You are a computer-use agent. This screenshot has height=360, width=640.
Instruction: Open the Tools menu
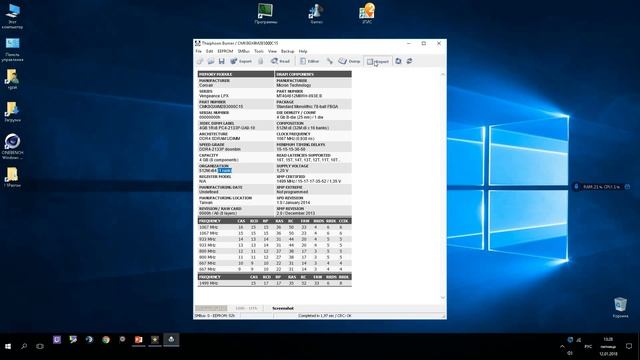tap(259, 51)
